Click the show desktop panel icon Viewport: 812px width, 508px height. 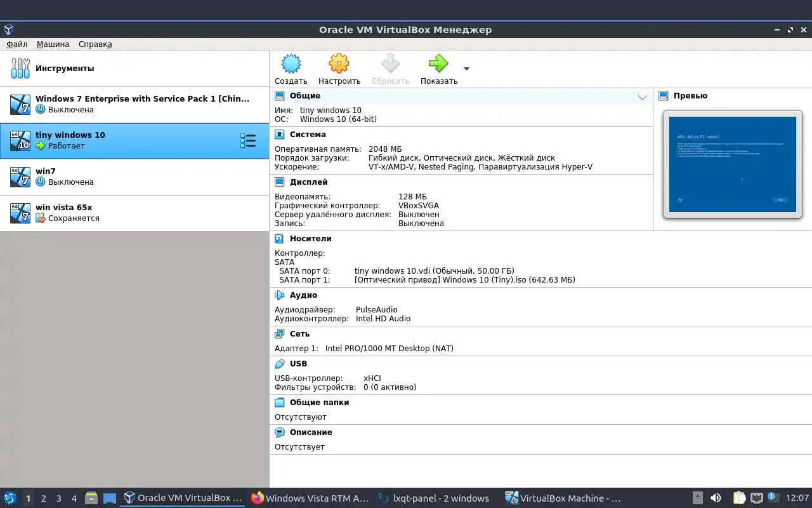110,498
